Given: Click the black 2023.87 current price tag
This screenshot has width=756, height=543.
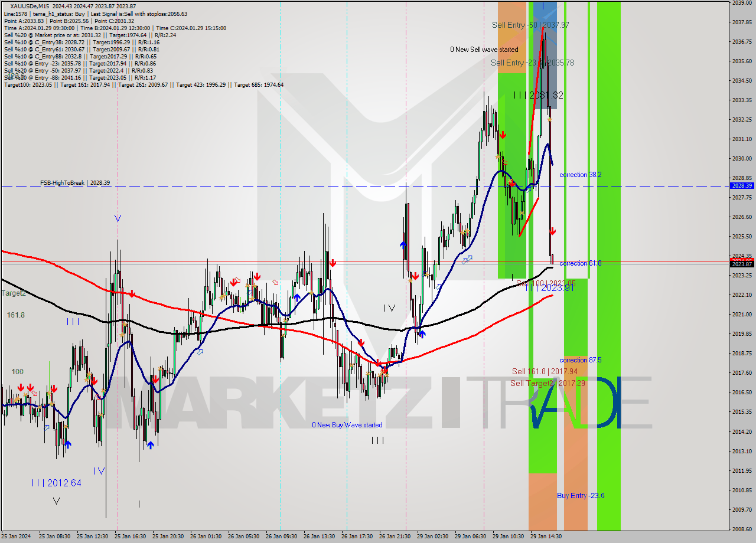Looking at the screenshot, I should click(x=742, y=264).
